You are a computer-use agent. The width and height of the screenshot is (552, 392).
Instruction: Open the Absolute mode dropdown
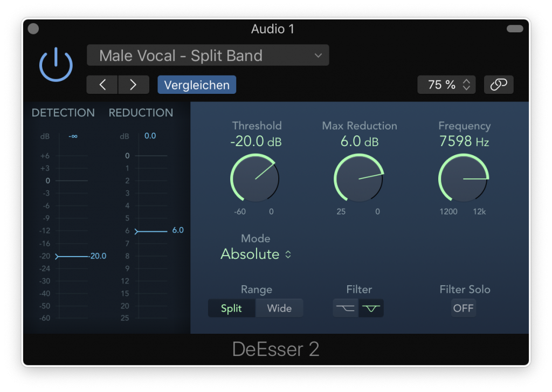tap(256, 255)
